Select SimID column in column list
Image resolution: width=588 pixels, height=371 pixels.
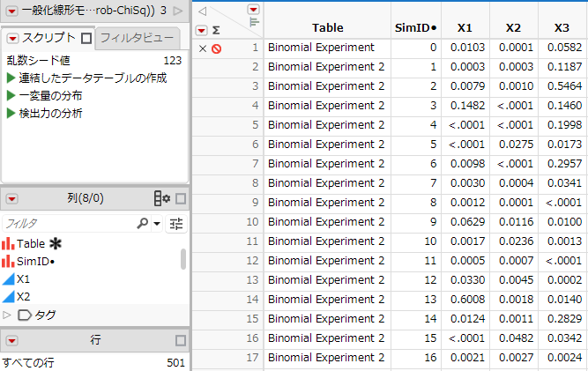pyautogui.click(x=35, y=261)
